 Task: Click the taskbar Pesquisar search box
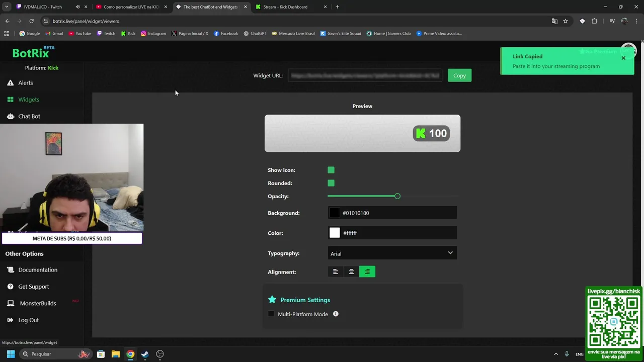[55, 354]
